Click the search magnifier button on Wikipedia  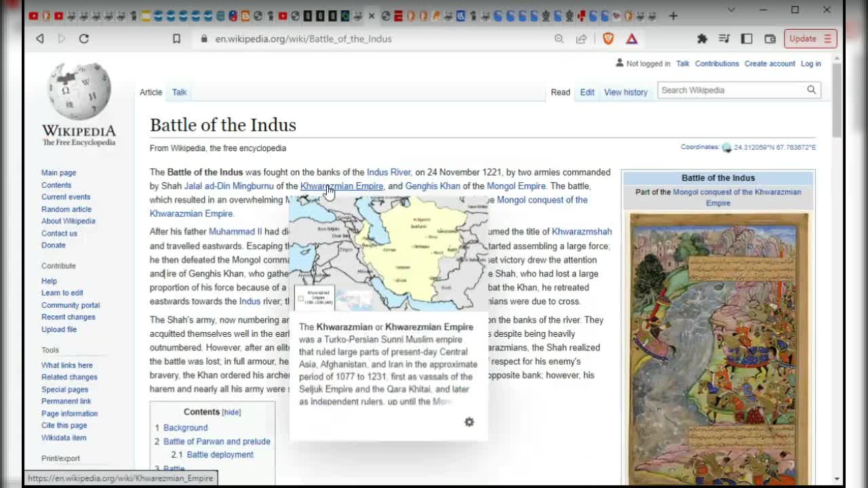(x=811, y=90)
